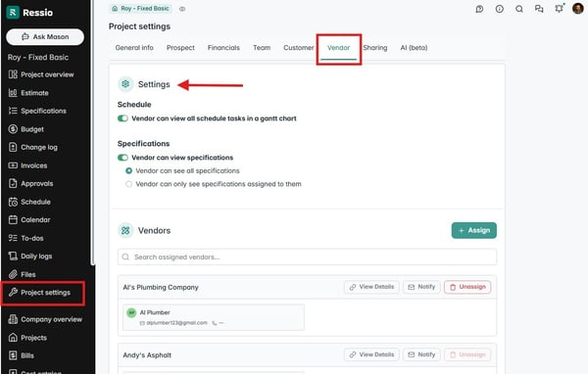Open Budget sidebar item
This screenshot has width=588, height=374.
coord(26,129)
